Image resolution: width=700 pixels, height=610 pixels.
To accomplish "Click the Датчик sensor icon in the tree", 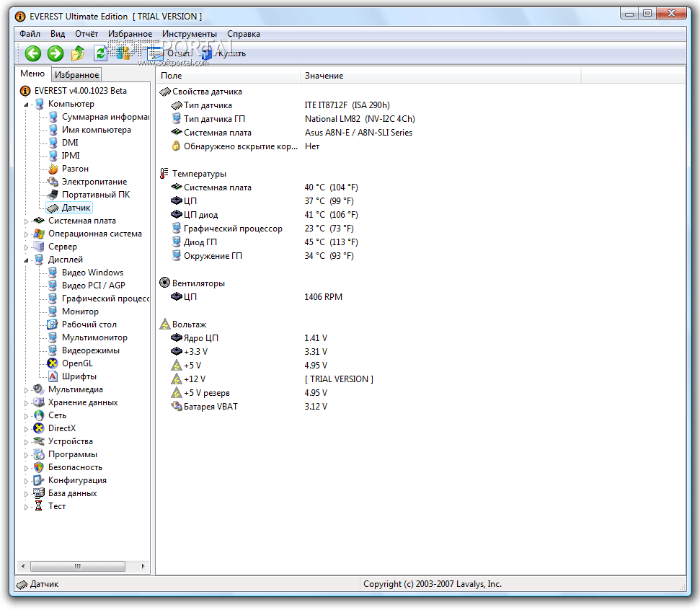I will pyautogui.click(x=53, y=208).
